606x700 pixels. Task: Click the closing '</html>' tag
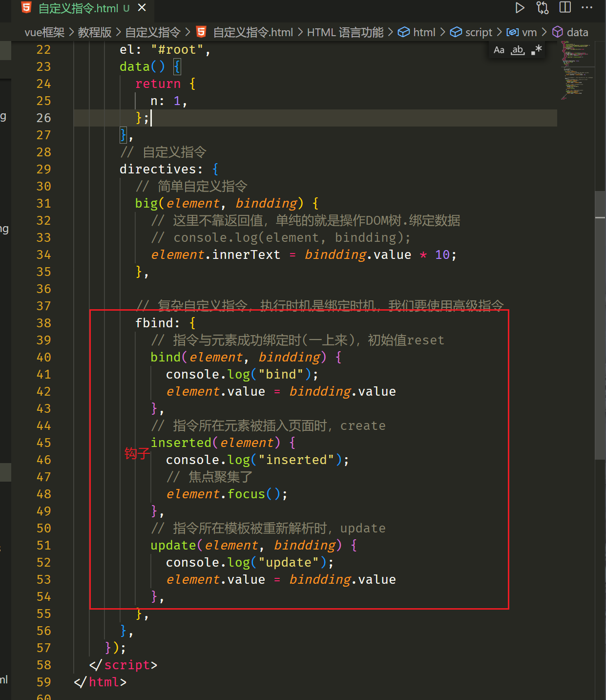[x=100, y=682]
